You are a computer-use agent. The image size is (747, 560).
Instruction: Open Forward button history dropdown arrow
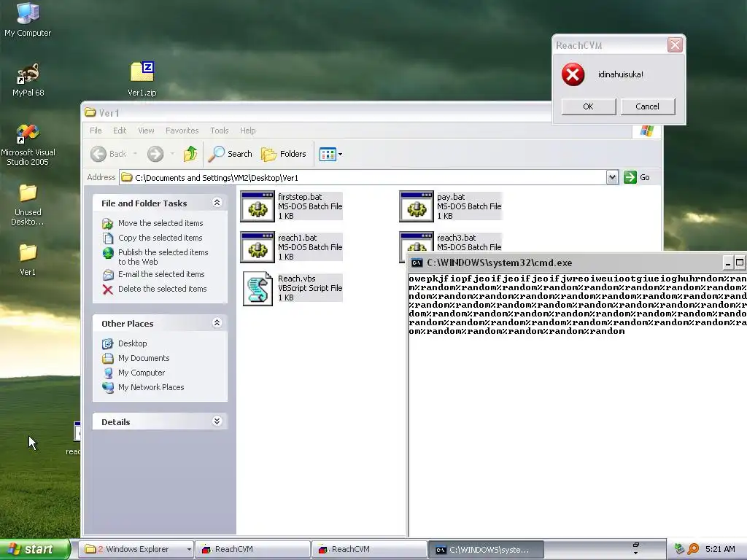tap(172, 154)
